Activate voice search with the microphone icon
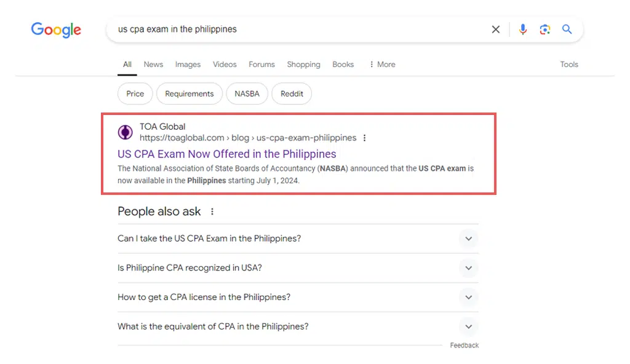Viewport: 630px width, 364px height. (x=523, y=29)
